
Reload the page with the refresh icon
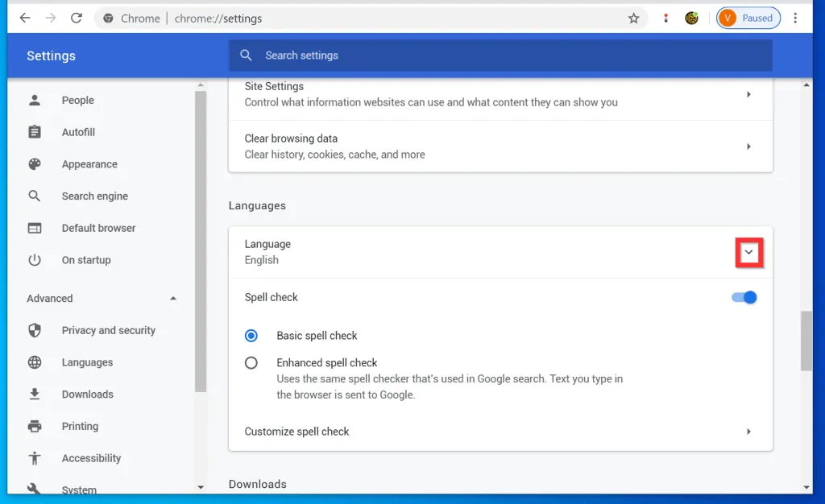coord(77,19)
